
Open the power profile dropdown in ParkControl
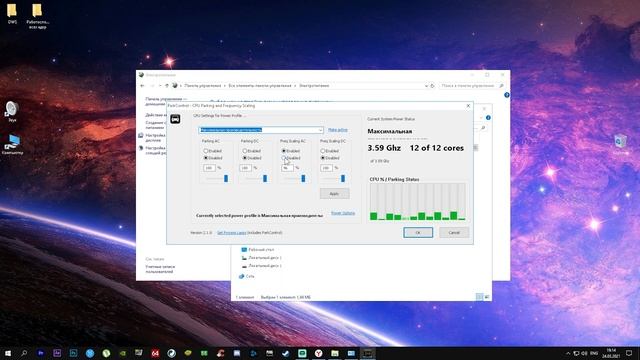point(261,130)
